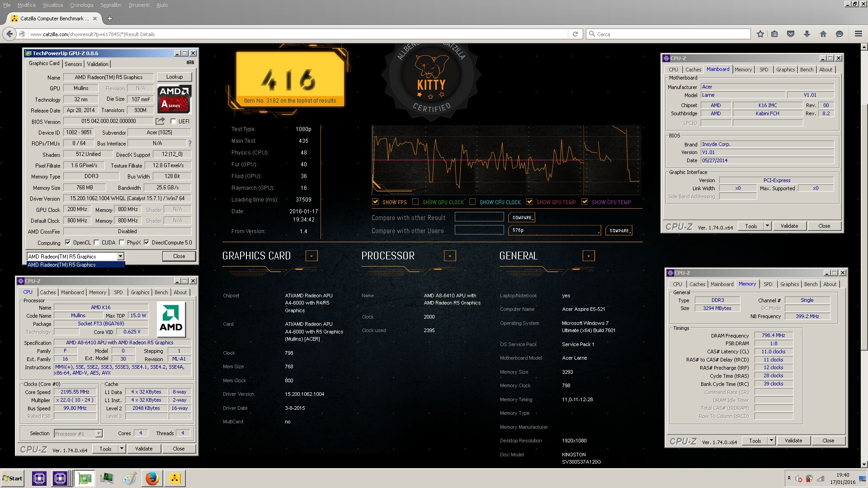Viewport: 868px width, 488px height.
Task: Click the Bus Interface question mark
Action: point(190,143)
